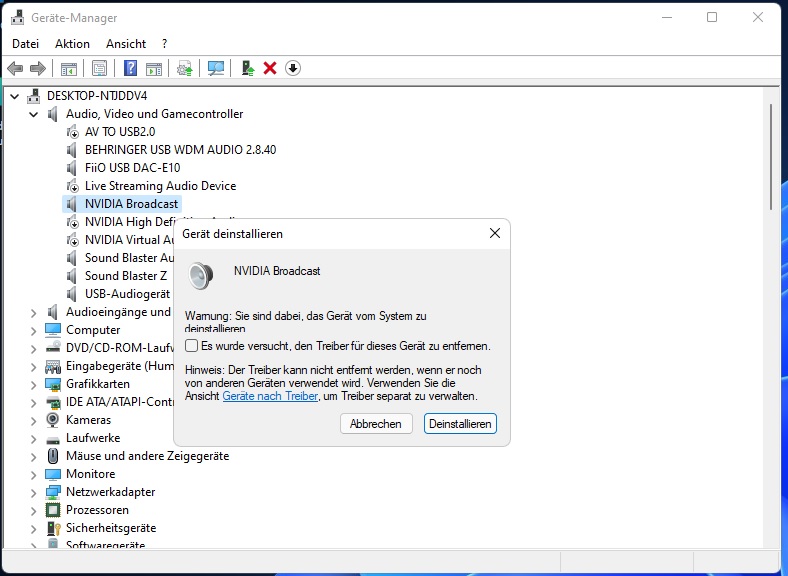Close the Gerät deinstallieren dialog

click(495, 233)
